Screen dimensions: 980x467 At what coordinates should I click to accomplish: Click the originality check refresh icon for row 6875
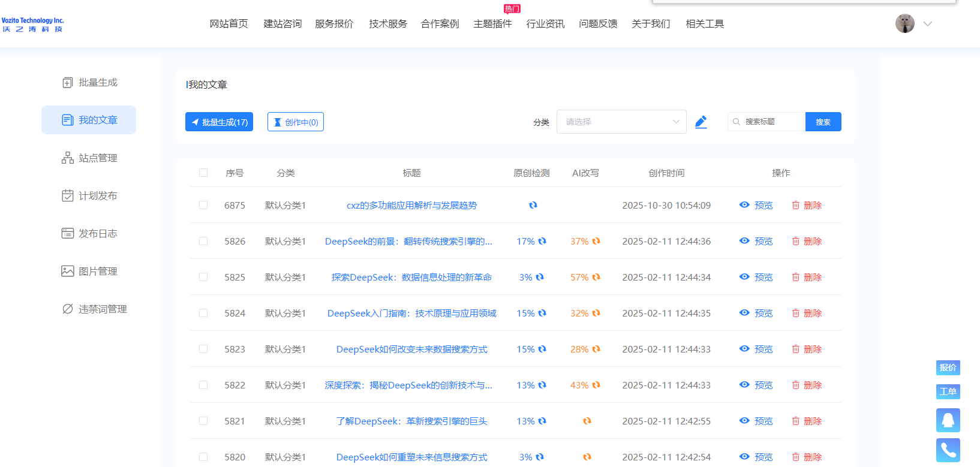pos(533,205)
